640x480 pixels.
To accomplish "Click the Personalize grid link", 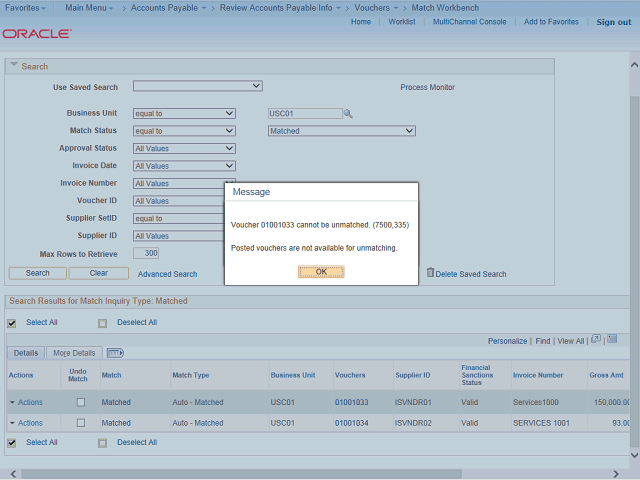I will (507, 341).
